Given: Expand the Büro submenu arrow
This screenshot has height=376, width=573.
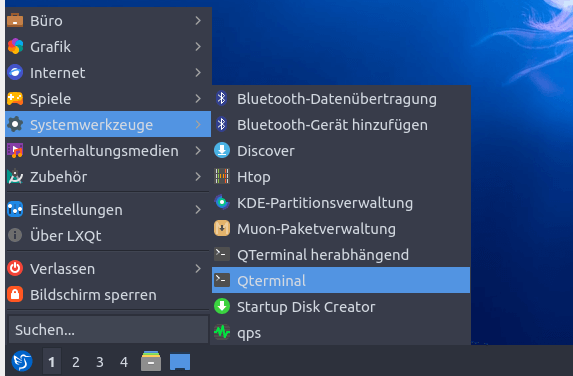Looking at the screenshot, I should tap(198, 20).
